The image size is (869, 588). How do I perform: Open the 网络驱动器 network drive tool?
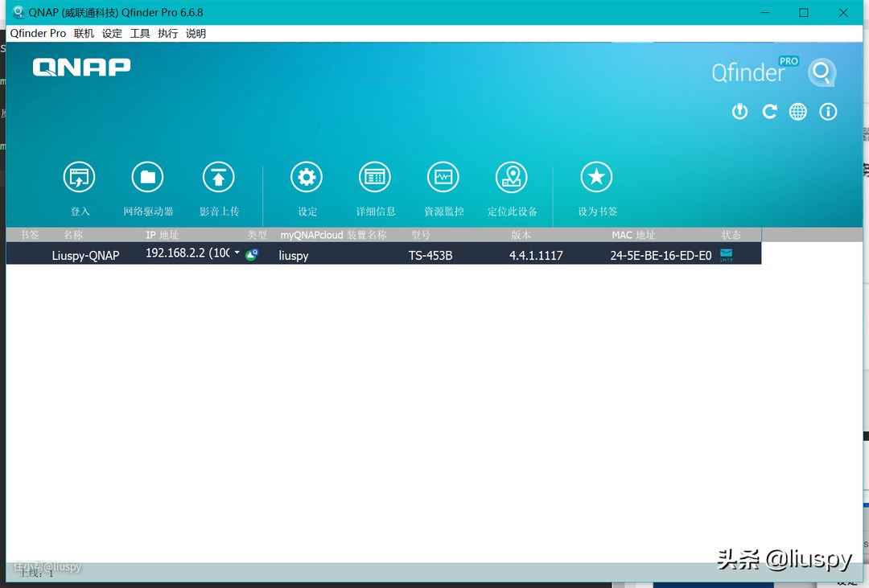pos(147,178)
